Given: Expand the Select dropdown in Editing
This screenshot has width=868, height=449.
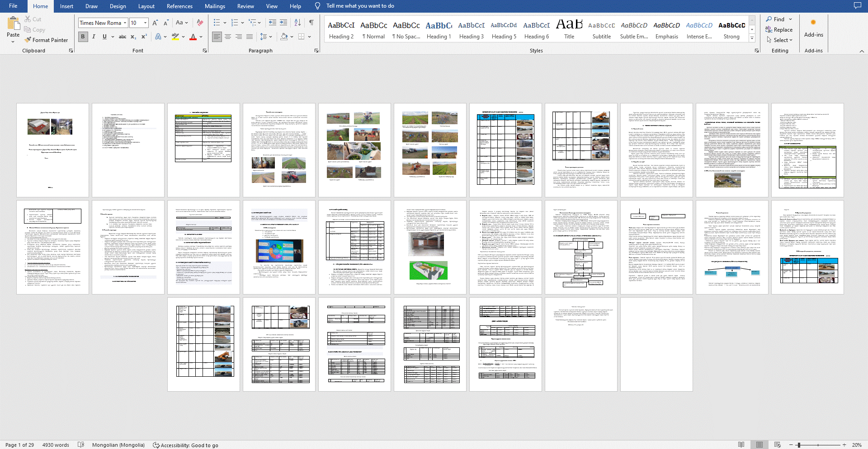Looking at the screenshot, I should [x=790, y=40].
